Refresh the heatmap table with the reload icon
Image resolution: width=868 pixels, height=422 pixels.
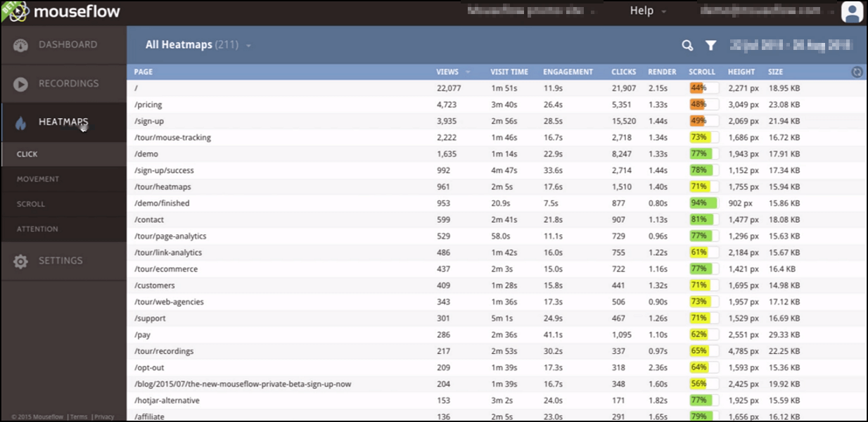(857, 72)
